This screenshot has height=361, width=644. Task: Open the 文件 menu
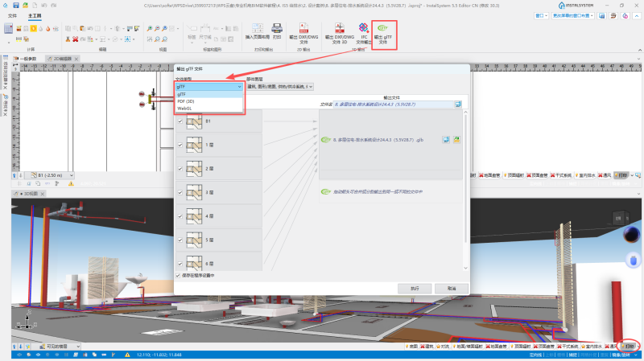click(12, 15)
